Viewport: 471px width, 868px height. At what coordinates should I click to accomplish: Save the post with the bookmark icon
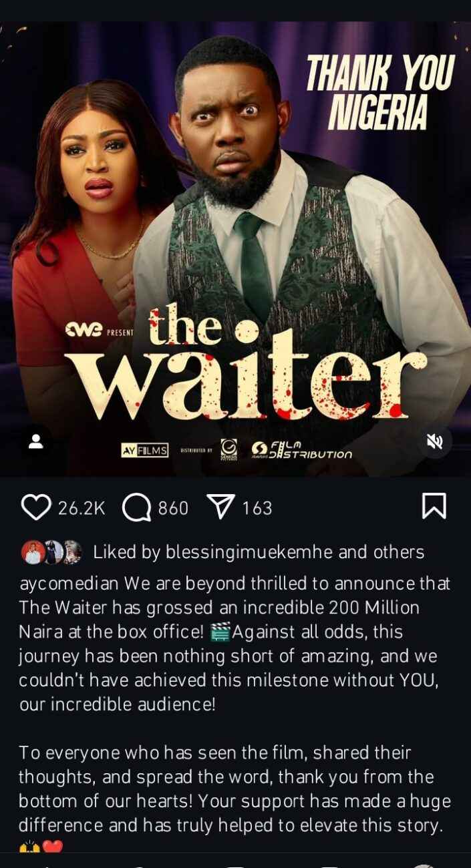tap(434, 507)
